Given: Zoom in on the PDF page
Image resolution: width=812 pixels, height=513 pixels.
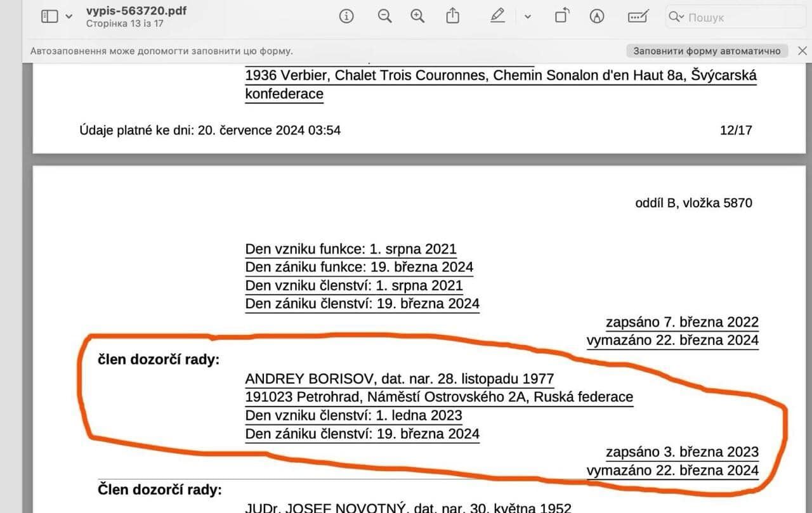Looking at the screenshot, I should coord(417,16).
